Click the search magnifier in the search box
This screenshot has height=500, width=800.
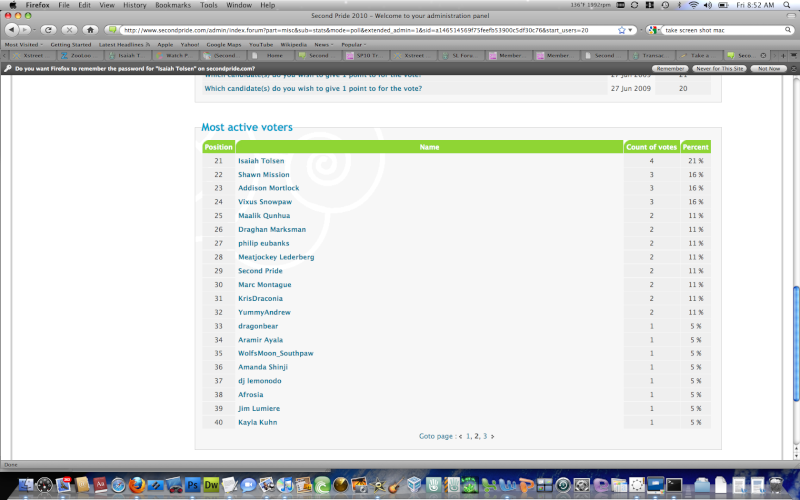click(788, 30)
